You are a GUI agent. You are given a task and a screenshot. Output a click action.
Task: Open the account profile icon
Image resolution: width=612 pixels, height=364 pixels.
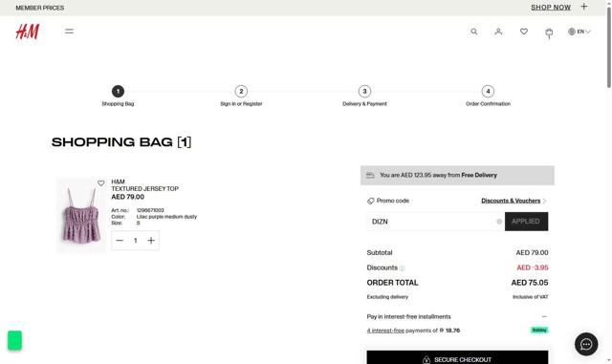[x=498, y=32]
